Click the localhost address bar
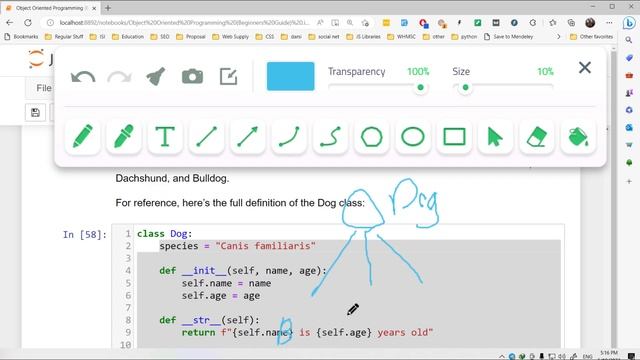This screenshot has width=640, height=360. [x=184, y=22]
